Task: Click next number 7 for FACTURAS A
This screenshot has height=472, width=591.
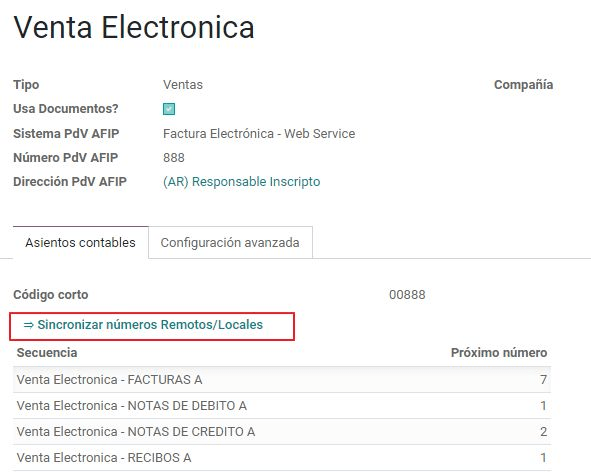Action: click(x=543, y=380)
